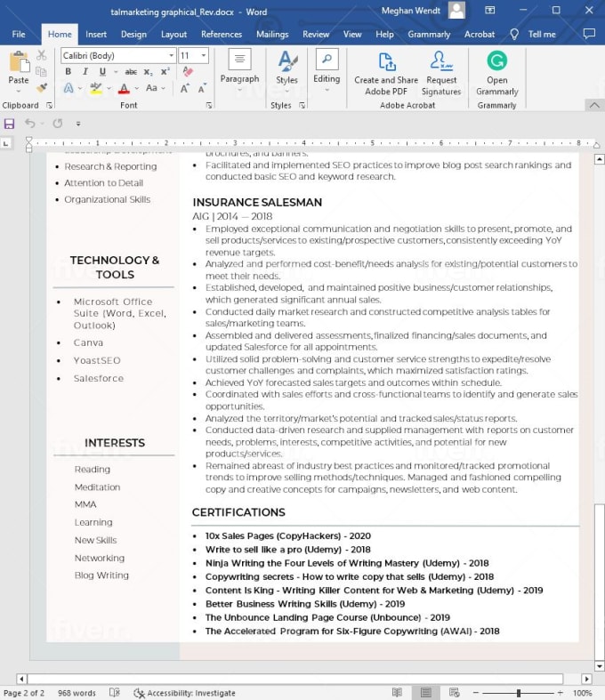Click Meghan Wendt account picture

pos(456,10)
